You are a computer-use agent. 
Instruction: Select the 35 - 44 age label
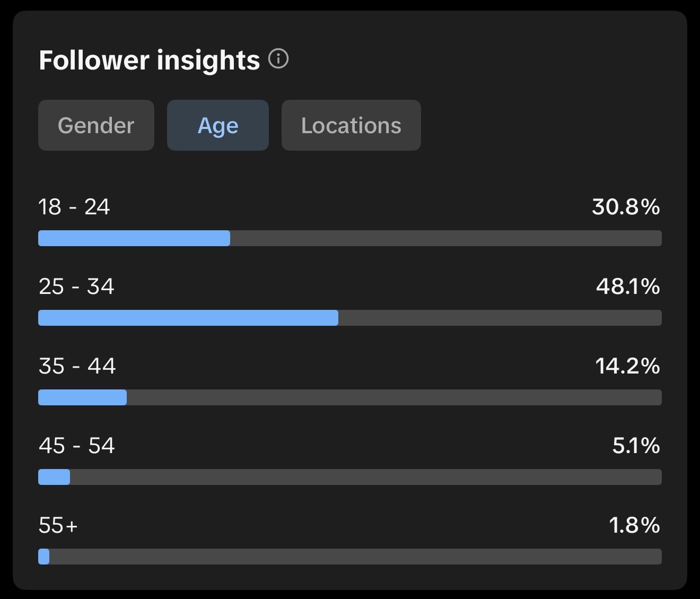coord(77,366)
